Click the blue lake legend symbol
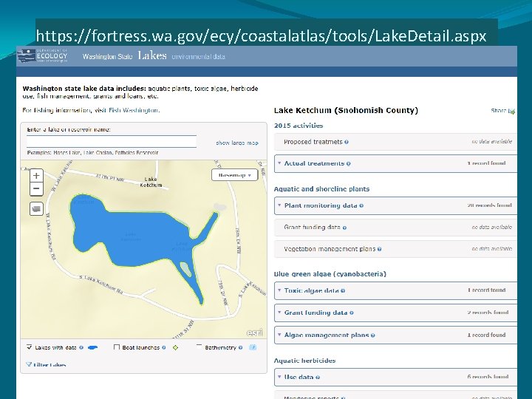The height and width of the screenshot is (399, 532). point(92,347)
